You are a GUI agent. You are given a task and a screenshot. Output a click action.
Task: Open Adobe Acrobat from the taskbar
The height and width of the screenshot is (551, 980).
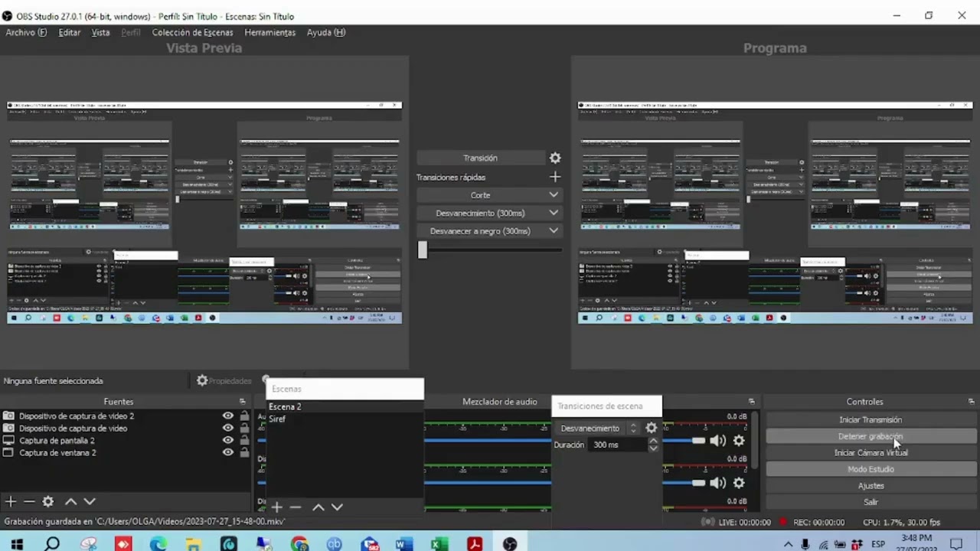pos(475,544)
